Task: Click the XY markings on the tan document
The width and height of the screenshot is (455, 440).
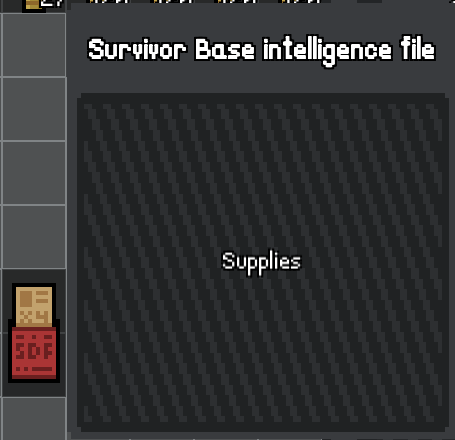Action: tap(34, 316)
